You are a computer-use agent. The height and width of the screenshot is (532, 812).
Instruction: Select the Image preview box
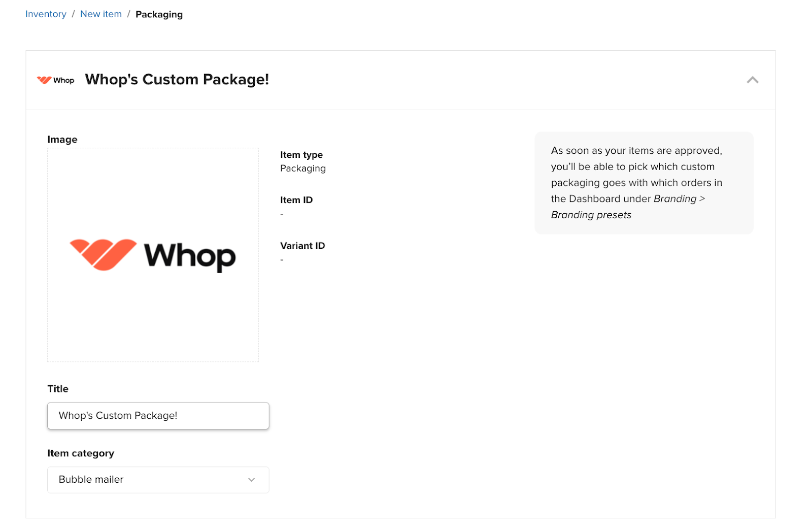point(153,254)
